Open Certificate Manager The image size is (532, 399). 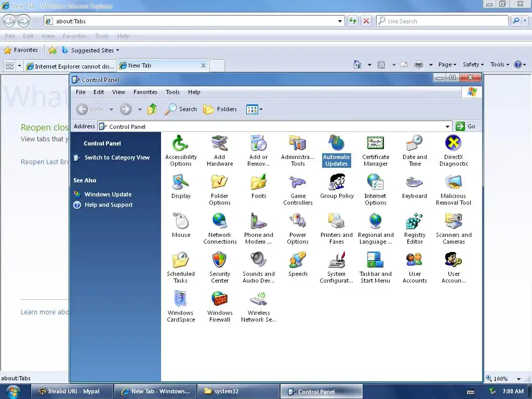point(376,151)
